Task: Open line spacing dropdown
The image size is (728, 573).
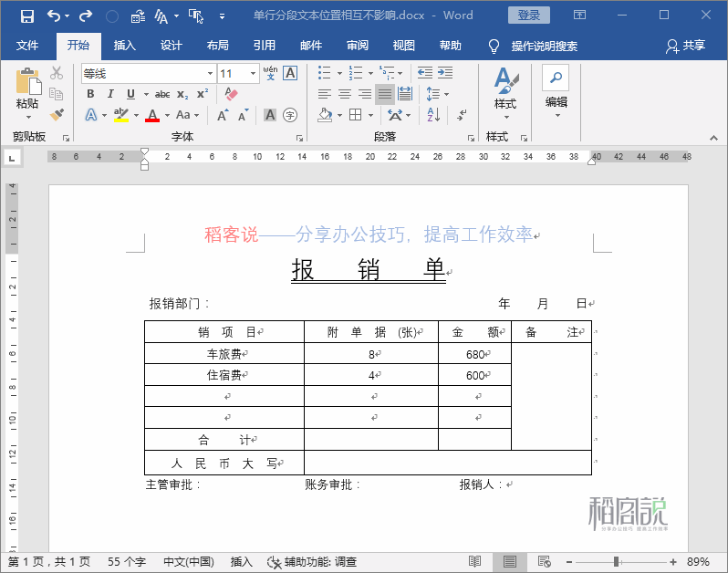Action: point(437,94)
